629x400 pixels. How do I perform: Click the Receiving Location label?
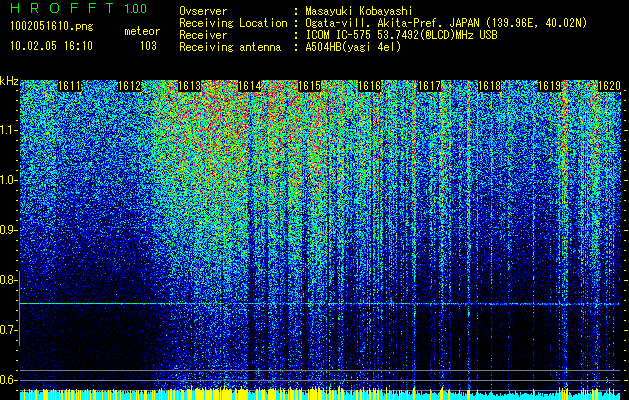233,23
